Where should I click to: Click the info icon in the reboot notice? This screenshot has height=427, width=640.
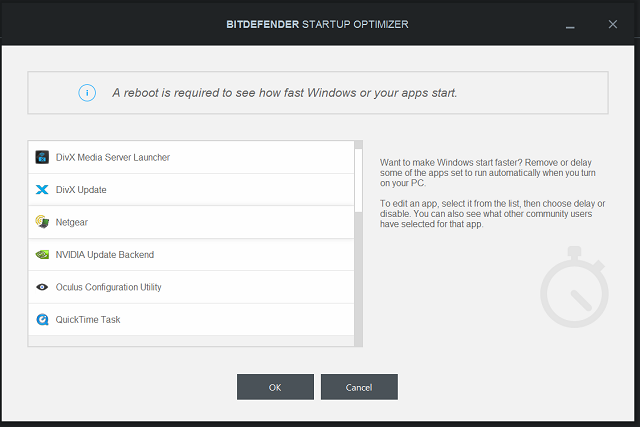(x=87, y=93)
